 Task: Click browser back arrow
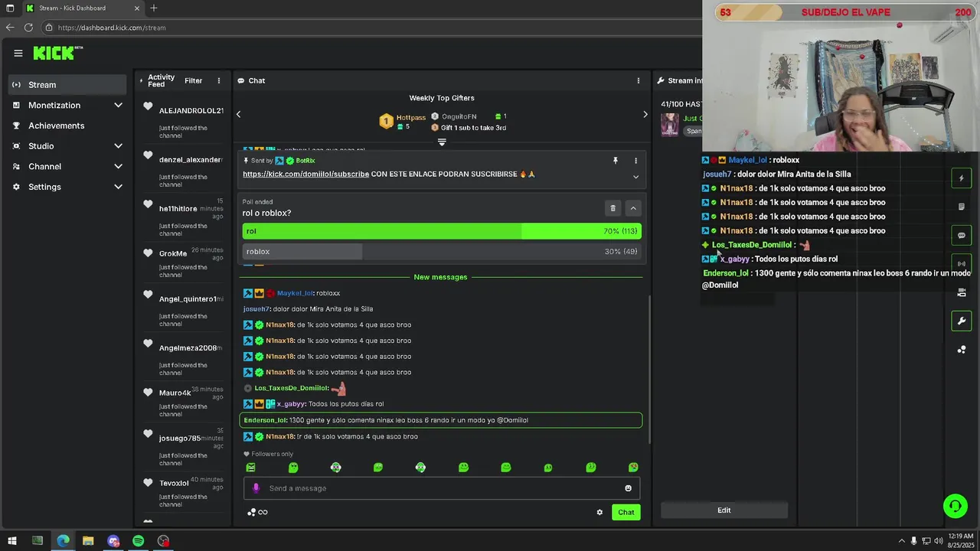[x=10, y=28]
